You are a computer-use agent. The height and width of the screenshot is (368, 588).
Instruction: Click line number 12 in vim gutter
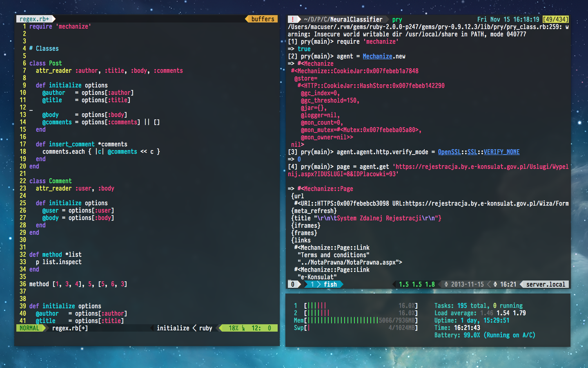pyautogui.click(x=23, y=107)
